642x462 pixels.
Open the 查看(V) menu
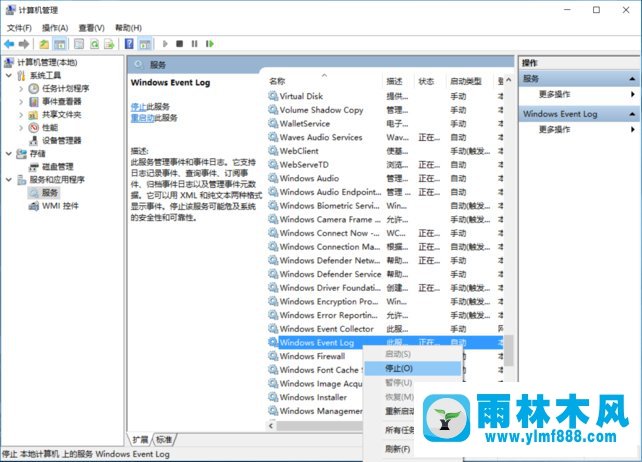[x=91, y=28]
